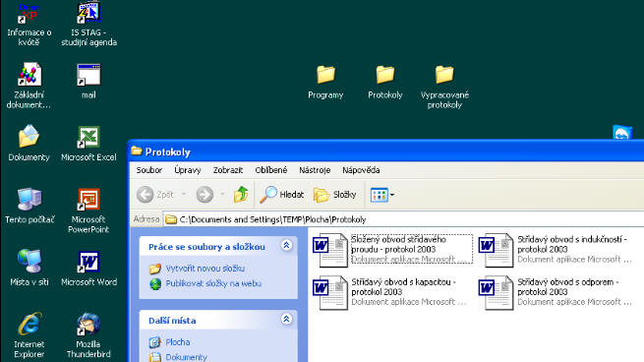Select the Microsoft PowerPoint desktop shortcut
This screenshot has width=644, height=362.
(88, 211)
